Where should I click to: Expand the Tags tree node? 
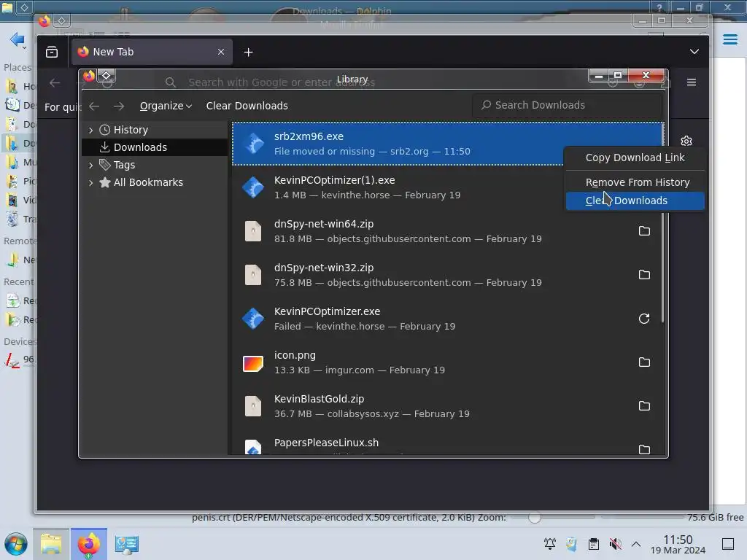(x=90, y=166)
